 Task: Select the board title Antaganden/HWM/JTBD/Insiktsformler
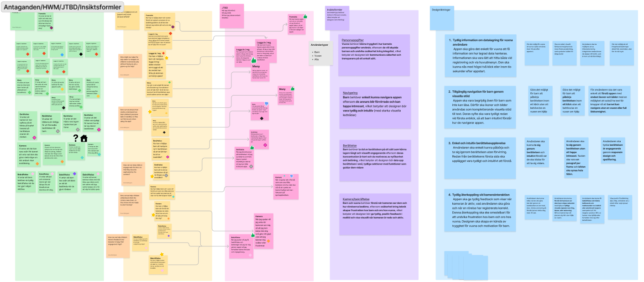point(63,7)
